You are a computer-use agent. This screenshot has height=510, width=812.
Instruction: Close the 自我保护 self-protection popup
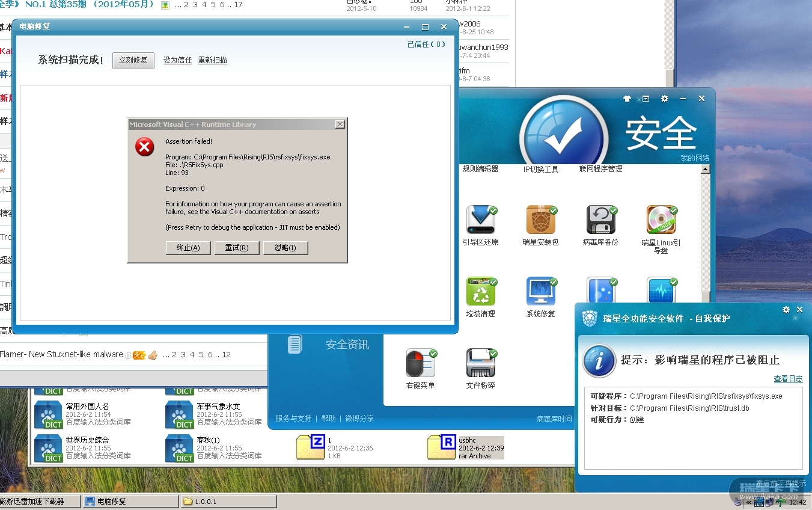click(x=799, y=310)
